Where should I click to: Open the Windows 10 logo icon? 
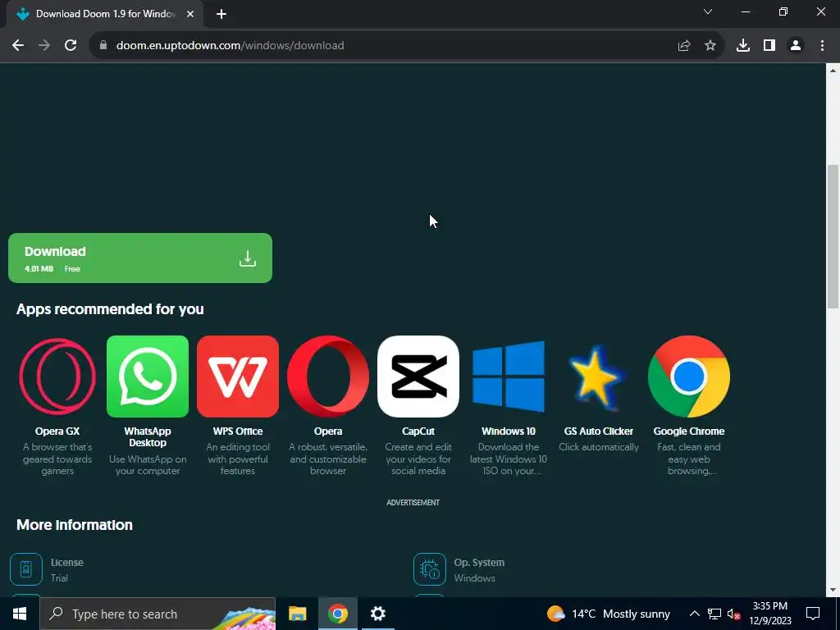pyautogui.click(x=509, y=377)
